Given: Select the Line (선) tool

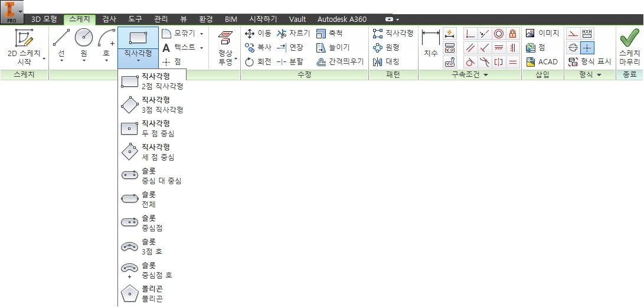Looking at the screenshot, I should click(61, 43).
